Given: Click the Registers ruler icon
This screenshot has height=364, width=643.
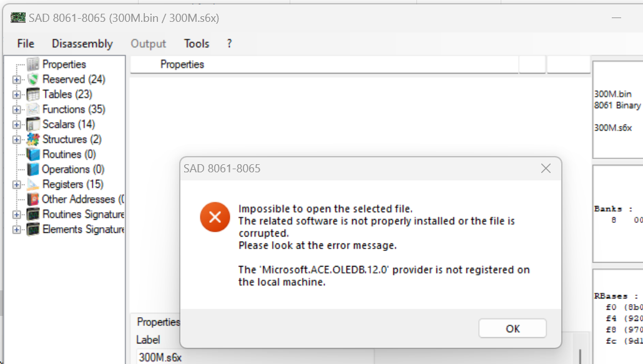Looking at the screenshot, I should pyautogui.click(x=32, y=184).
